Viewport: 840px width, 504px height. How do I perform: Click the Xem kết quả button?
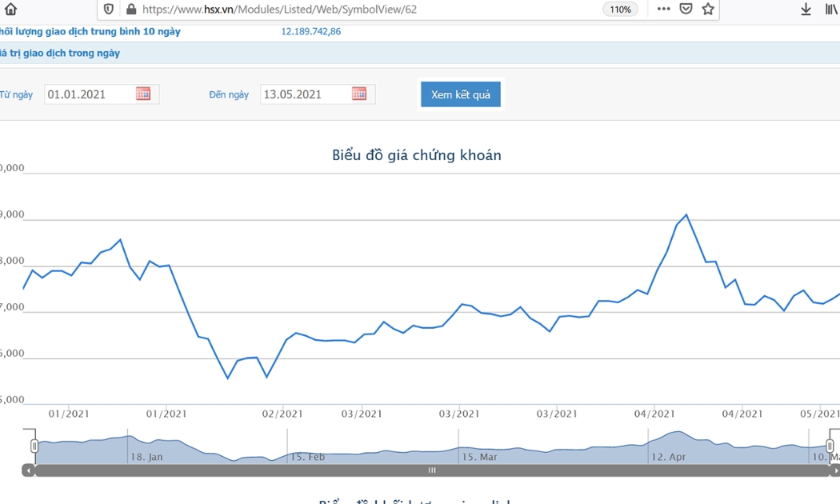461,94
